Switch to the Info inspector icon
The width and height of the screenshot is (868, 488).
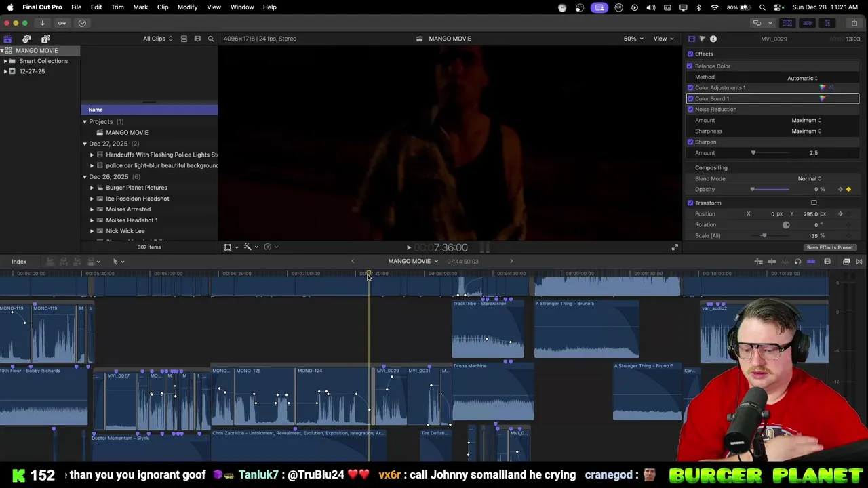click(x=713, y=39)
